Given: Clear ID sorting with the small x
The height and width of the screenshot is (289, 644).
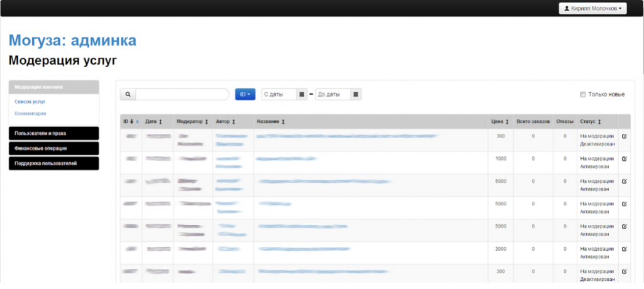Looking at the screenshot, I should tap(137, 122).
